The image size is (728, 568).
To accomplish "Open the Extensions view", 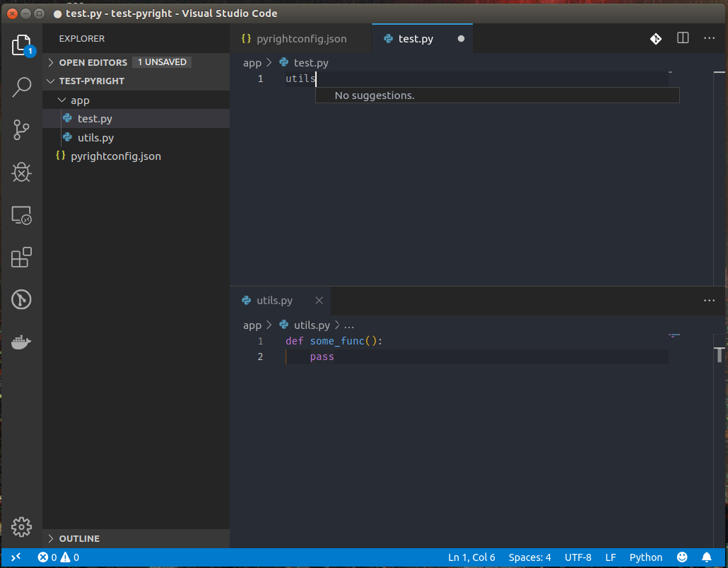I will pos(21,257).
